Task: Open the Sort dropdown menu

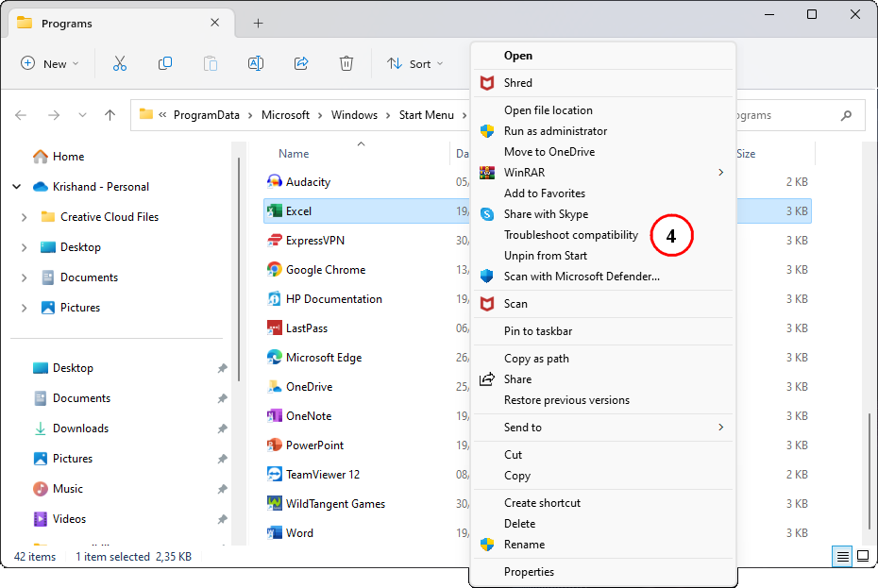Action: 415,64
